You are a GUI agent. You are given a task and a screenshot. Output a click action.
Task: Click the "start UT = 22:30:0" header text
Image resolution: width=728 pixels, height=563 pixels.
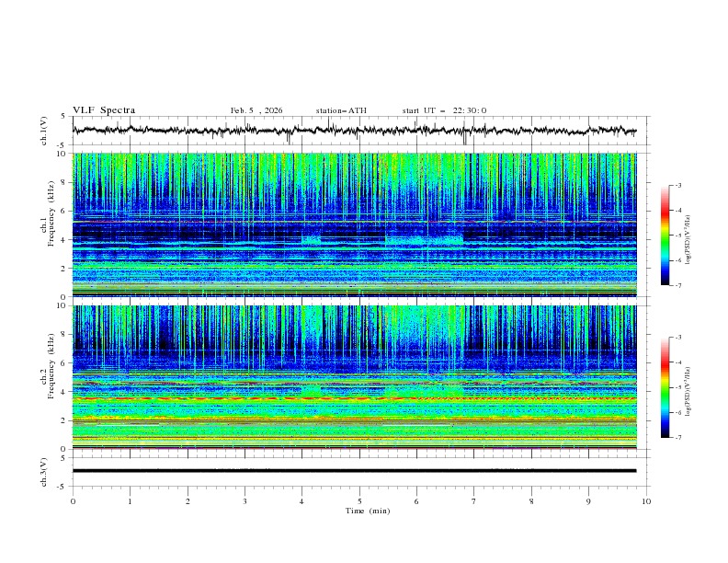444,110
